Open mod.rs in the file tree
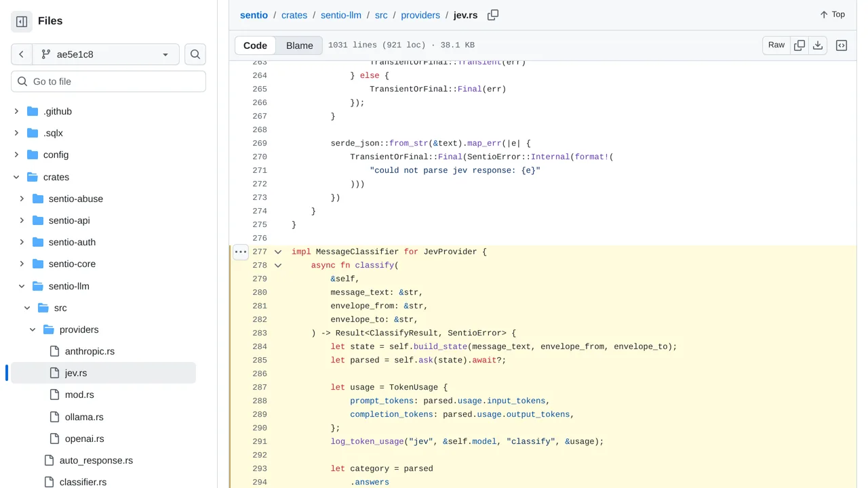868x488 pixels. [x=79, y=394]
